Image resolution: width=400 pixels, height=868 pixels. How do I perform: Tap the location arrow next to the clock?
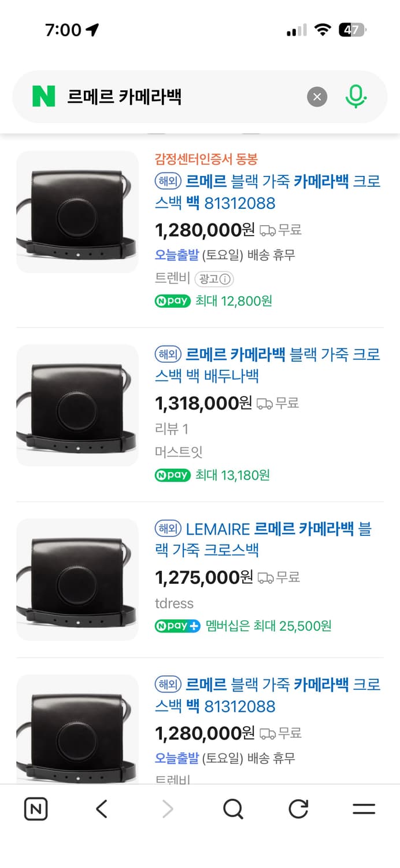coord(92,29)
